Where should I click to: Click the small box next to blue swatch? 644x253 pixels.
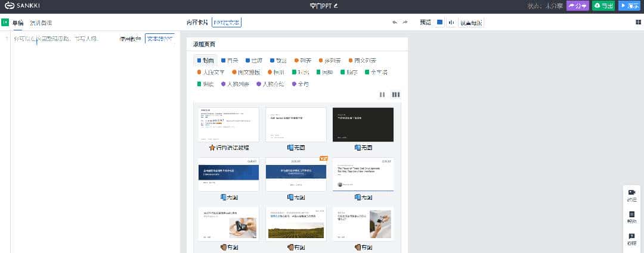coord(451,23)
